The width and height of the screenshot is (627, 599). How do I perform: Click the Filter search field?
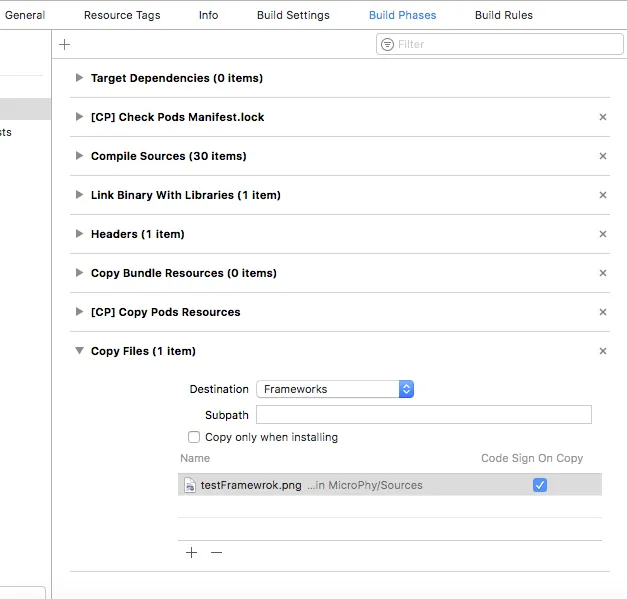tap(499, 44)
